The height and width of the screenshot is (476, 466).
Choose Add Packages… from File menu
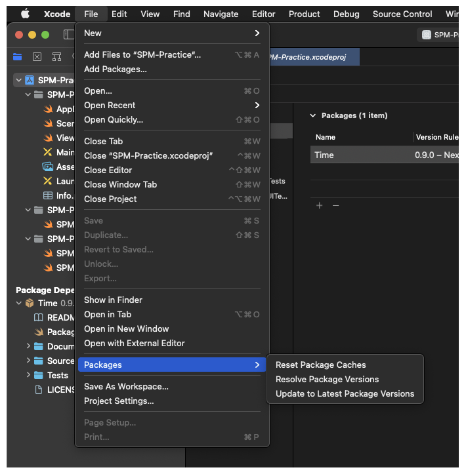(x=172, y=69)
